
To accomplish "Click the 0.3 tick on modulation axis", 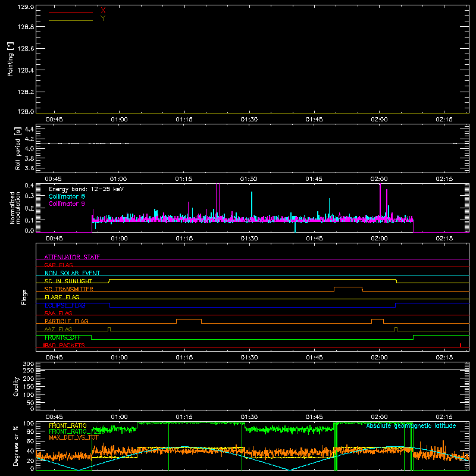I will coord(29,196).
